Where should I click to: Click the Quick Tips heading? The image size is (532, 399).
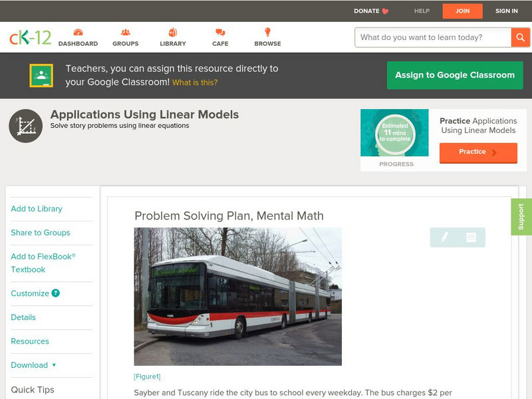tap(33, 390)
